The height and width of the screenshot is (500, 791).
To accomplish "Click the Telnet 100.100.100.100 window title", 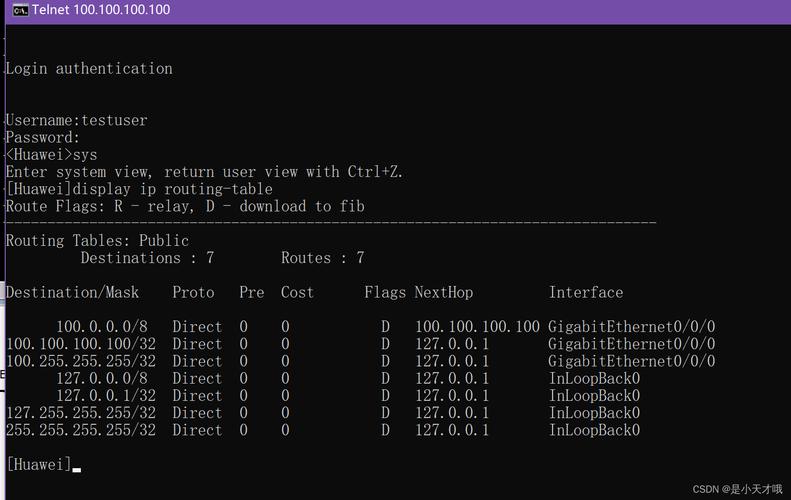I will click(101, 10).
